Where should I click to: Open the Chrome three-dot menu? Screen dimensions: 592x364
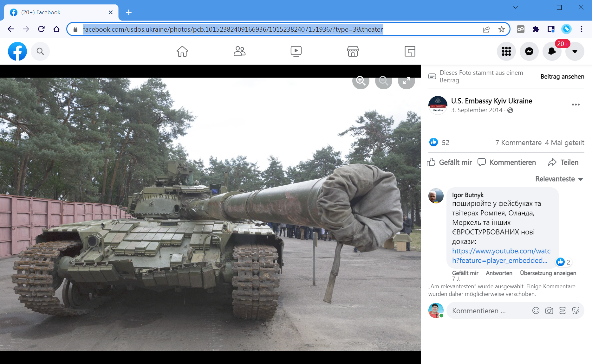[x=582, y=29]
